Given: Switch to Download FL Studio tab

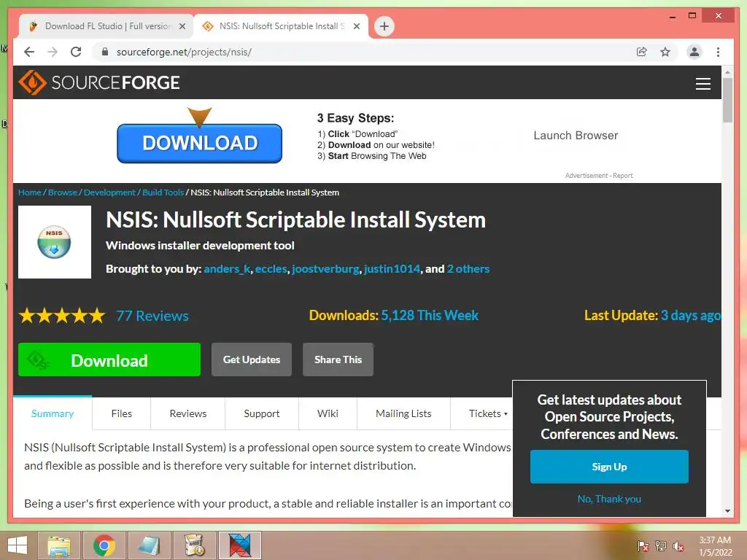Looking at the screenshot, I should [x=107, y=26].
